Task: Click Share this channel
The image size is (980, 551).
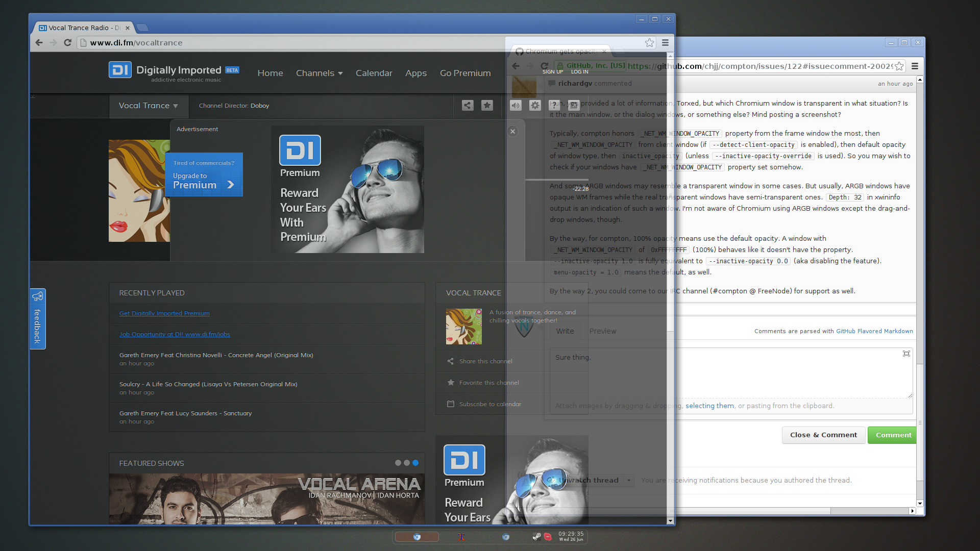Action: click(x=485, y=361)
